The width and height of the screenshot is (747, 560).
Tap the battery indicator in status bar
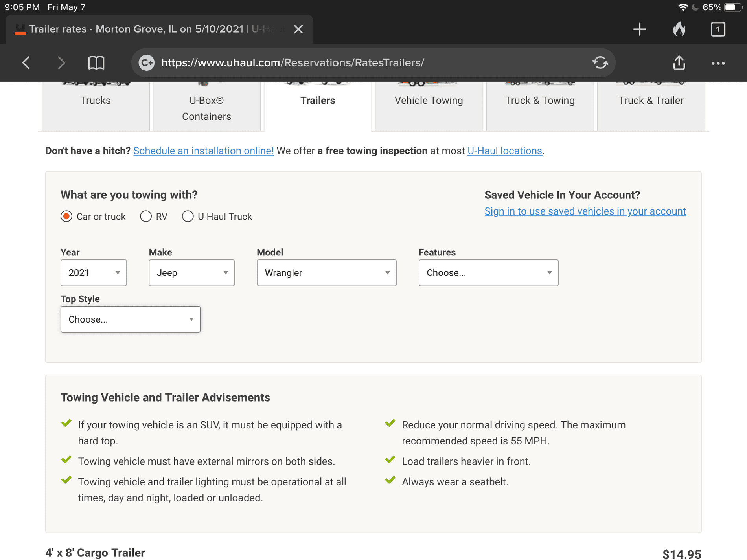click(733, 7)
